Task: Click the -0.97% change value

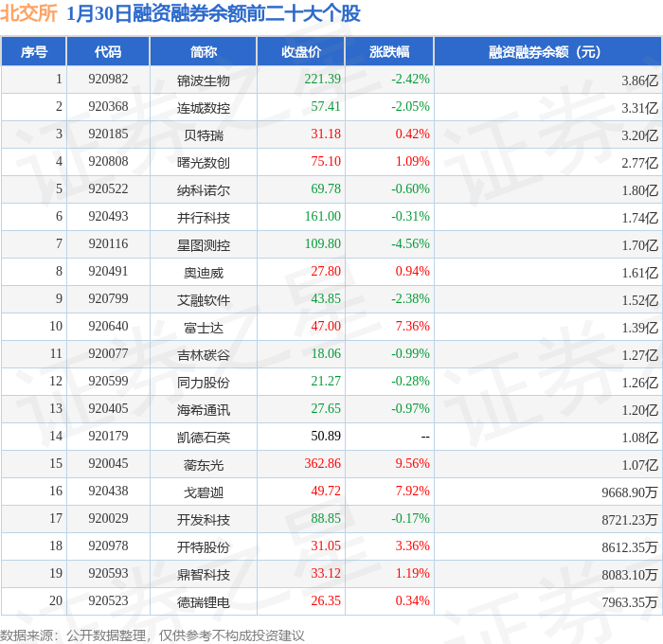Action: pos(410,409)
